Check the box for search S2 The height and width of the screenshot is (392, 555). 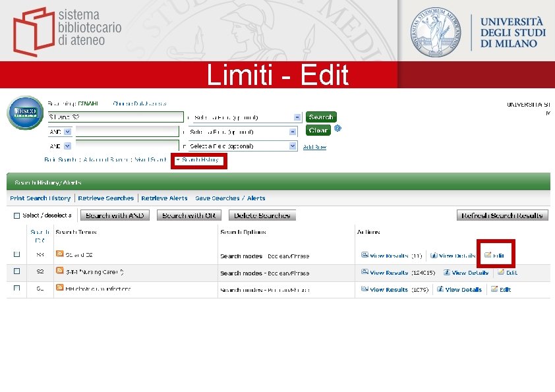(16, 271)
